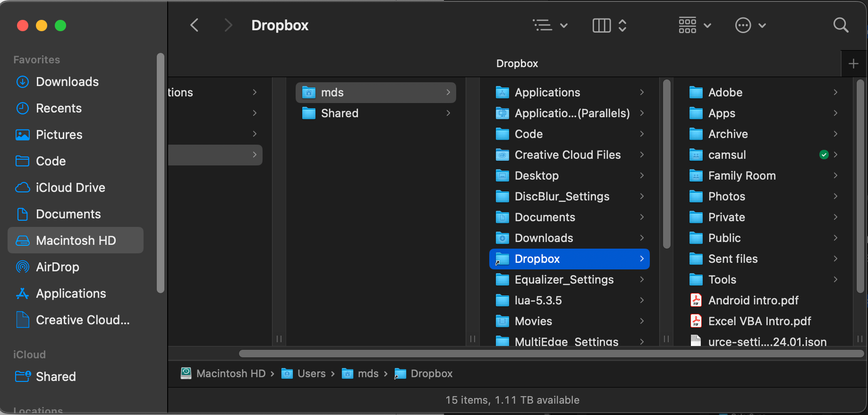The height and width of the screenshot is (415, 868).
Task: Select the highlighted Dropbox folder
Action: point(570,259)
